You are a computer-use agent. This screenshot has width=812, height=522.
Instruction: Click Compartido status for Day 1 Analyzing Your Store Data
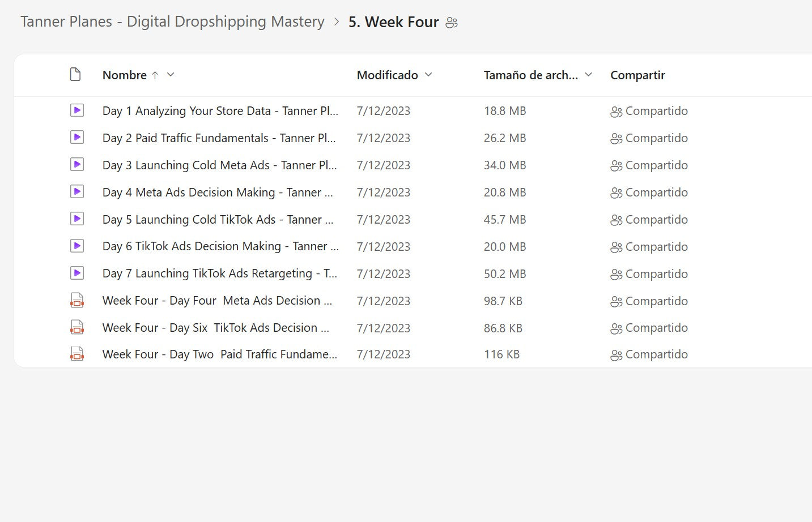649,111
